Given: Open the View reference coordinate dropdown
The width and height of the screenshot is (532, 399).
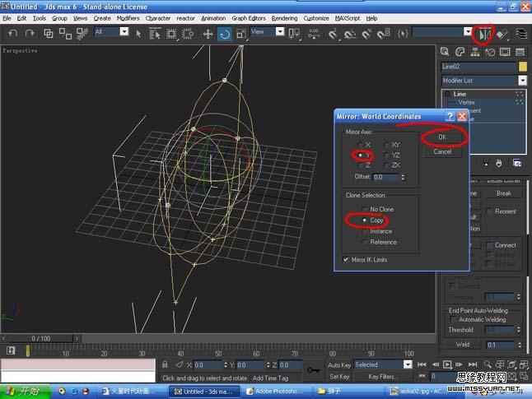Looking at the screenshot, I should pos(280,32).
